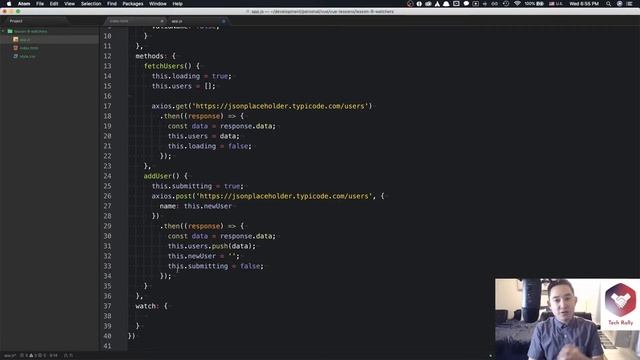Click line number 41 in the gutter
Image resolution: width=640 pixels, height=360 pixels.
[x=107, y=346]
